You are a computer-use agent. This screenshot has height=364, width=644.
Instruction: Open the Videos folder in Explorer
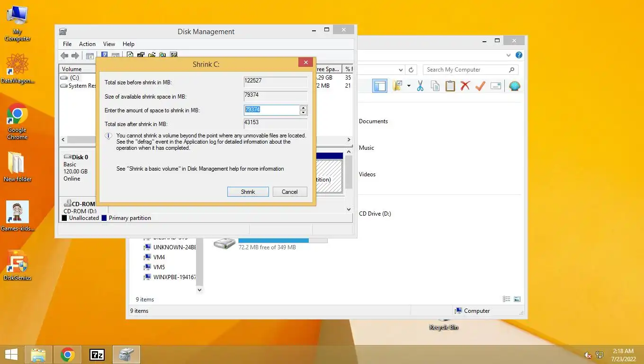(367, 174)
